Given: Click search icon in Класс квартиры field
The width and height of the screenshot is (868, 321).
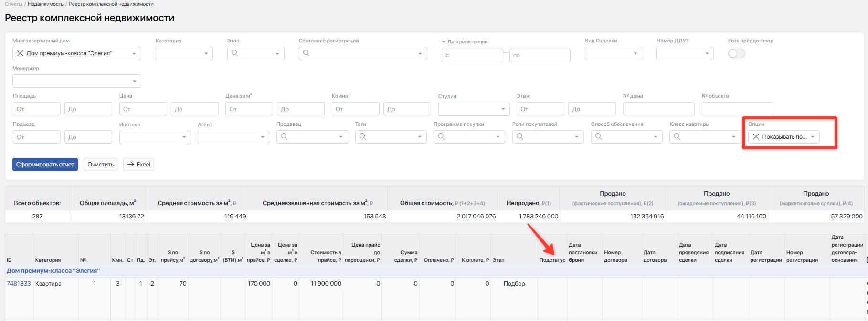Looking at the screenshot, I should point(677,136).
